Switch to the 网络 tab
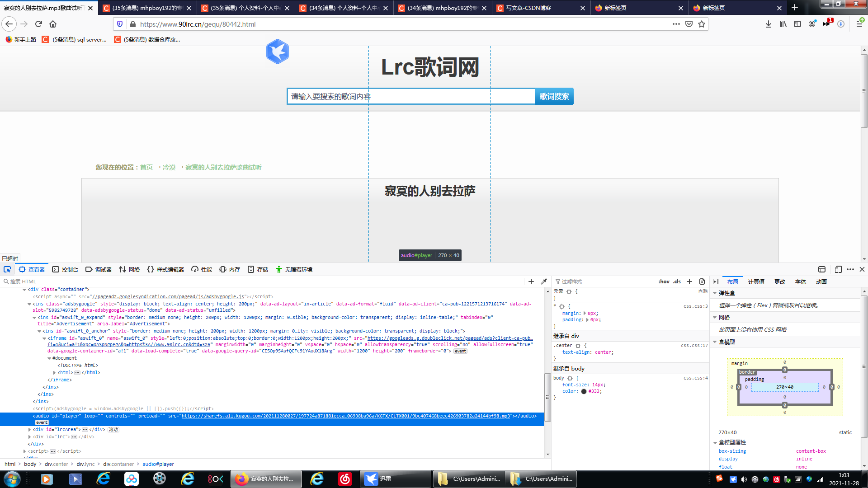 click(x=129, y=269)
